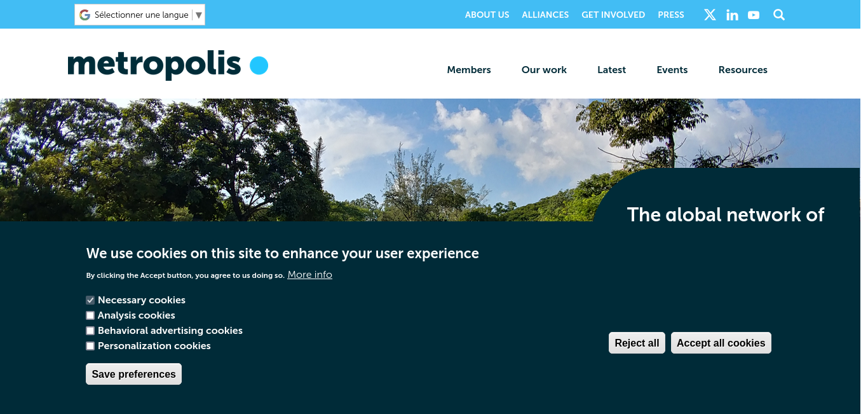Open the Sélectionner une langue dropdown

point(140,15)
